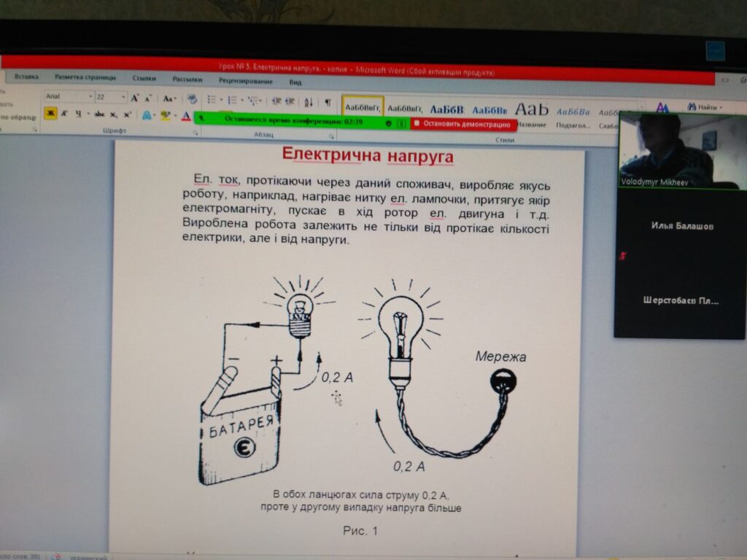This screenshot has height=560, width=747.
Task: Open the Font (Шрифт) dialog launcher
Action: (195, 133)
